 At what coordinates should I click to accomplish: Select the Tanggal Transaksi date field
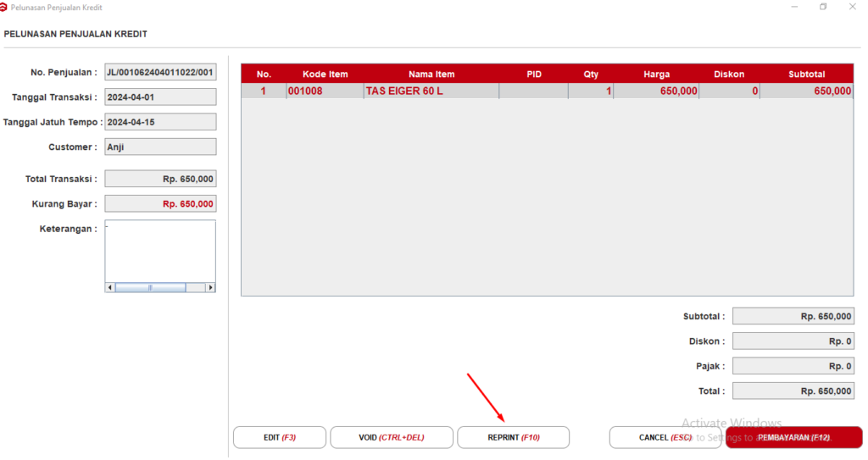[x=160, y=97]
